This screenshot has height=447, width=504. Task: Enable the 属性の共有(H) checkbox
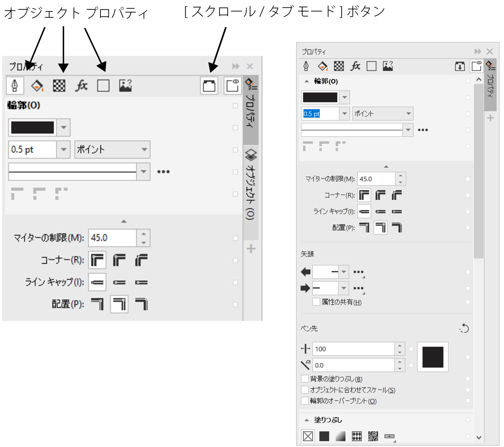click(316, 302)
